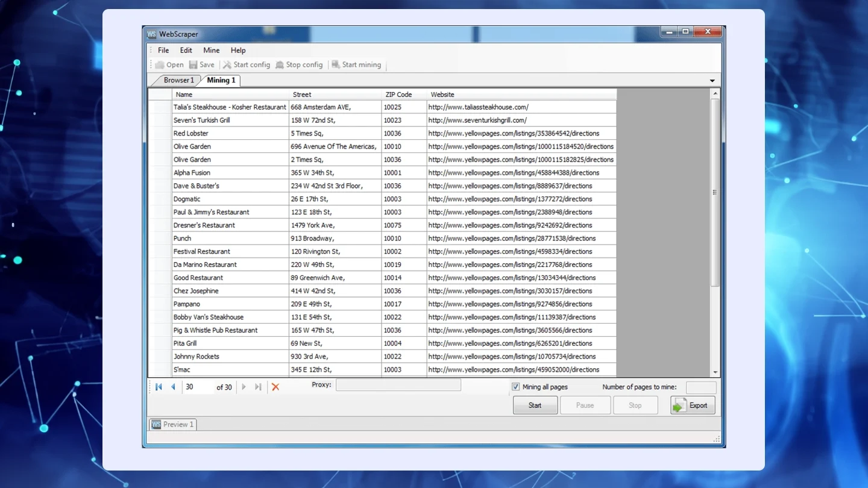This screenshot has width=868, height=488.
Task: Select the Pita Grill cell
Action: click(x=230, y=343)
